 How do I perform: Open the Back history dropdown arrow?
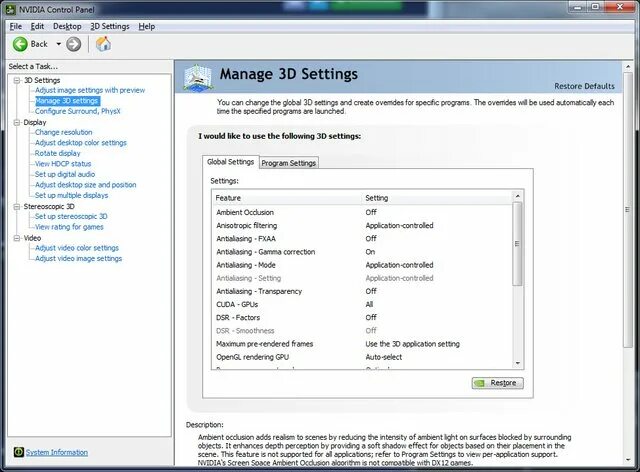pos(58,44)
